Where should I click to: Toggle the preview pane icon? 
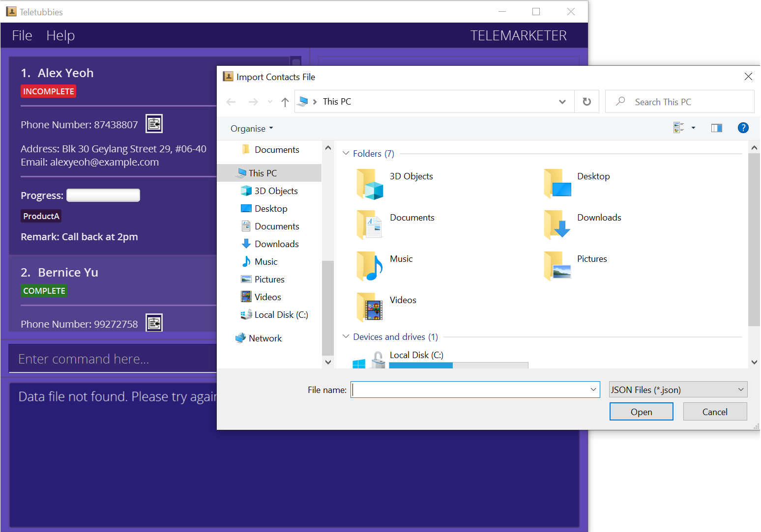pos(716,128)
